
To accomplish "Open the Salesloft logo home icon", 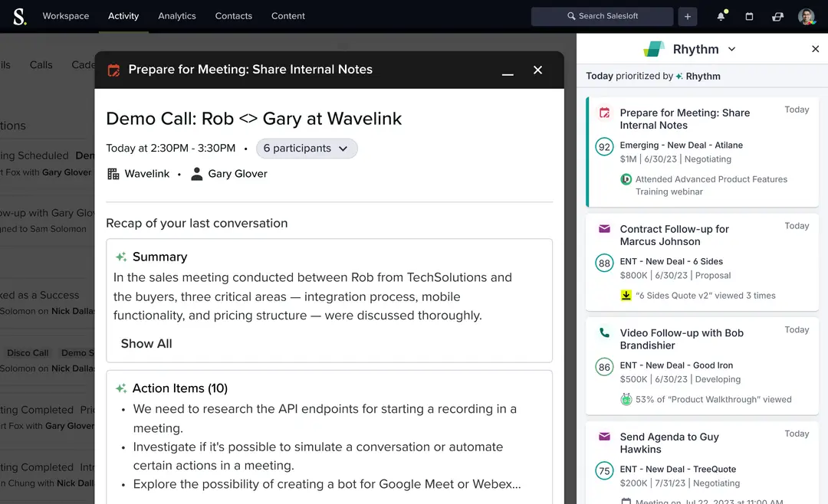I will tap(19, 16).
